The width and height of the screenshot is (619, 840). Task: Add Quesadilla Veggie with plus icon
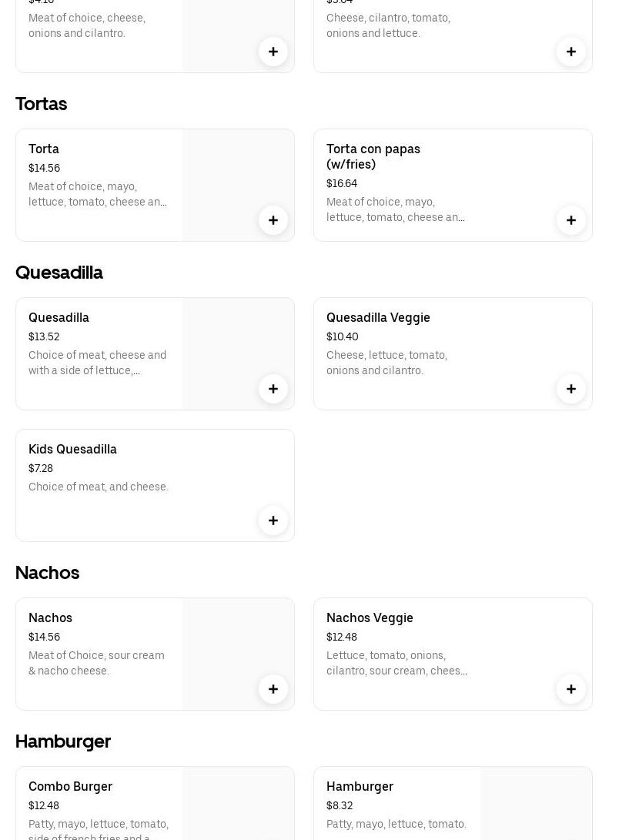571,389
